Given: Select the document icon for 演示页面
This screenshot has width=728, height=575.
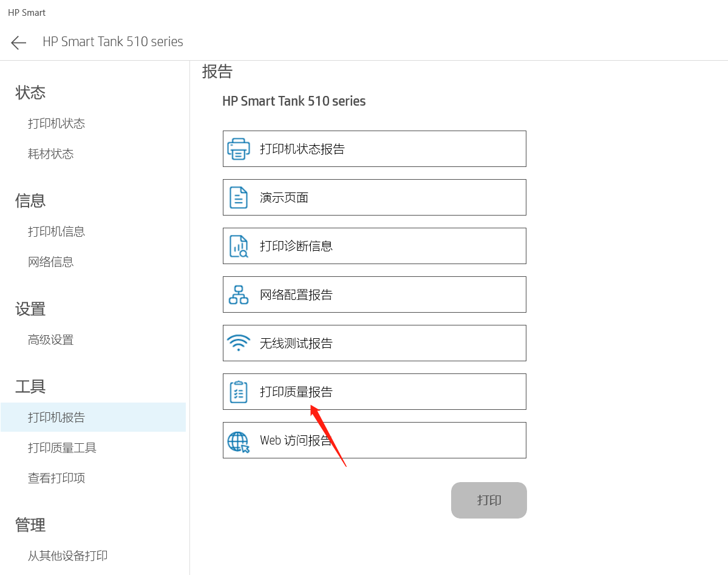Looking at the screenshot, I should (239, 197).
